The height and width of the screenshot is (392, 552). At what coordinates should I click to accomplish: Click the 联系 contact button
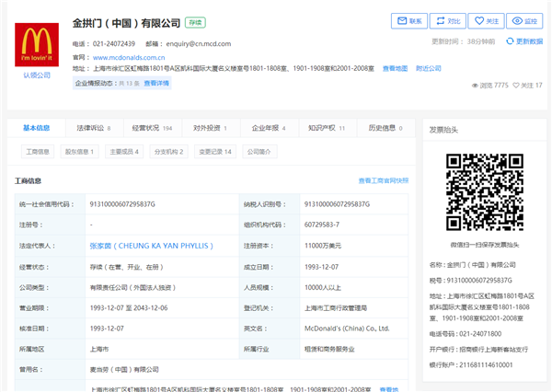coord(409,21)
